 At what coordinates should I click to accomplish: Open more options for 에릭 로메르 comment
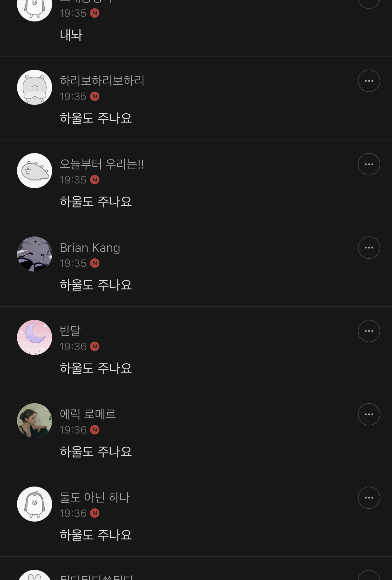(369, 415)
